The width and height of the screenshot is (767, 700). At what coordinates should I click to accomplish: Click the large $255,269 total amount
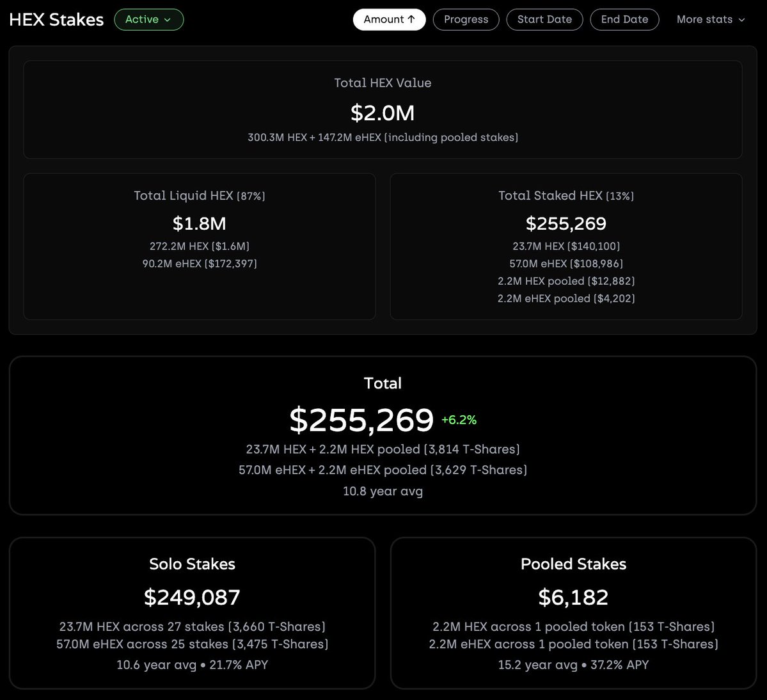pyautogui.click(x=361, y=420)
